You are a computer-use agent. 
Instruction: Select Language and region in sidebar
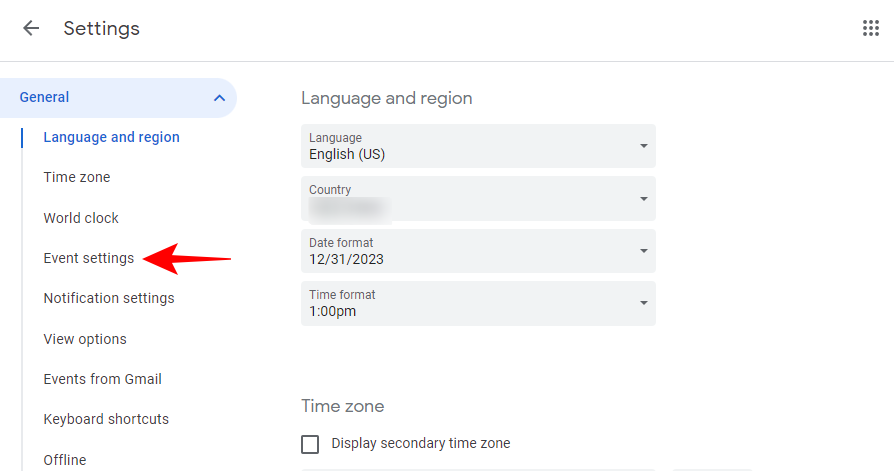coord(111,137)
